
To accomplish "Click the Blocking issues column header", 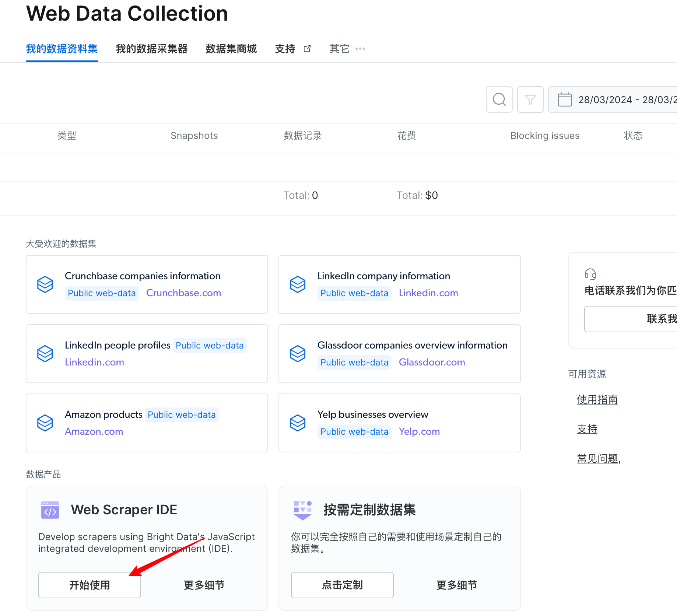I will (545, 136).
